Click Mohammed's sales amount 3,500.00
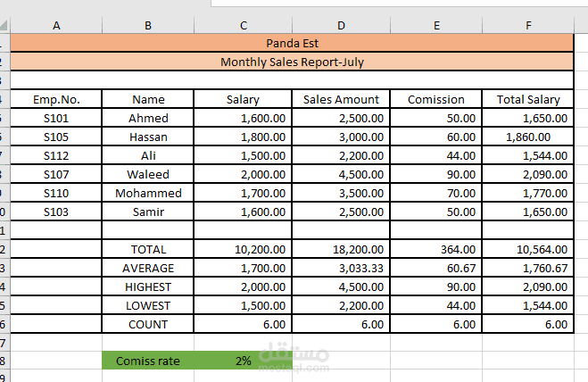This screenshot has width=588, height=382. tap(341, 194)
